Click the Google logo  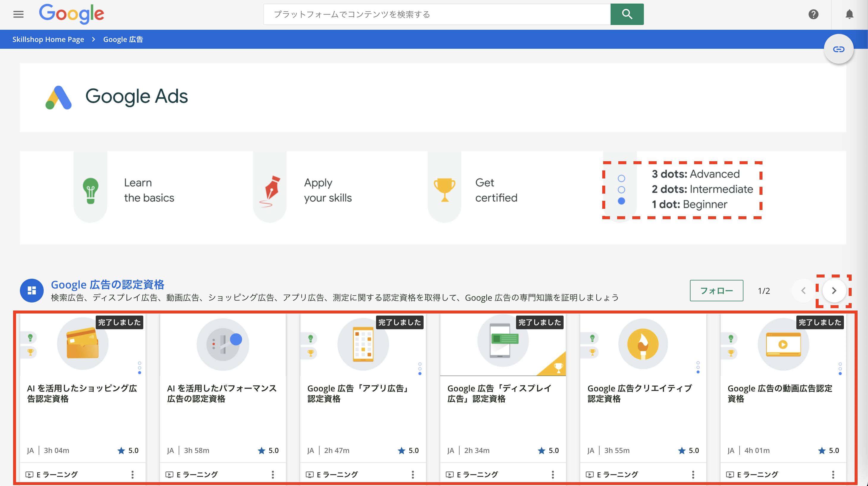(x=71, y=14)
